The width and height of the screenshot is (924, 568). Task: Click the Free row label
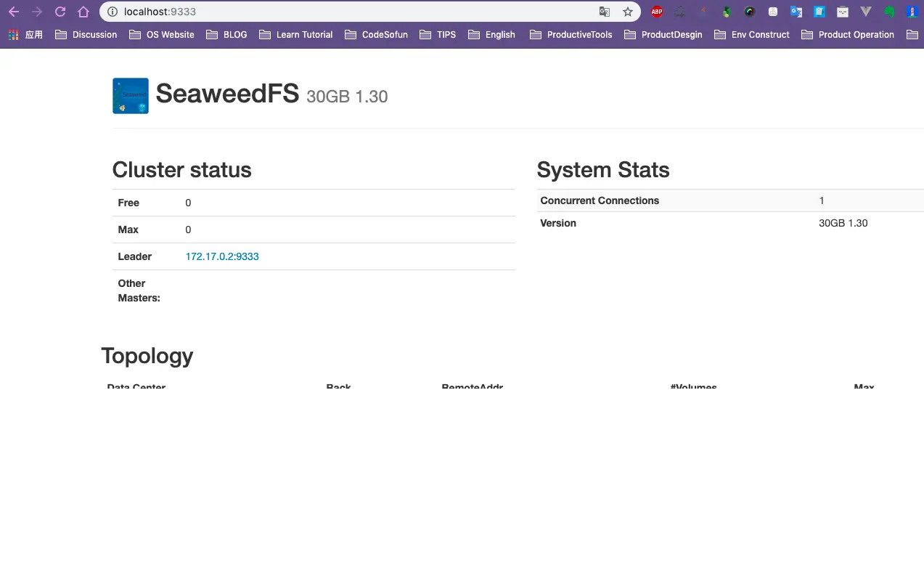tap(128, 203)
